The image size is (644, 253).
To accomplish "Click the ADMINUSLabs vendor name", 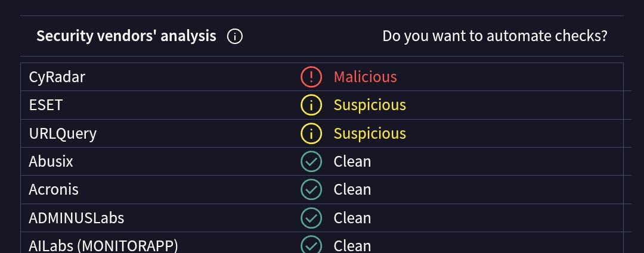I will [76, 218].
